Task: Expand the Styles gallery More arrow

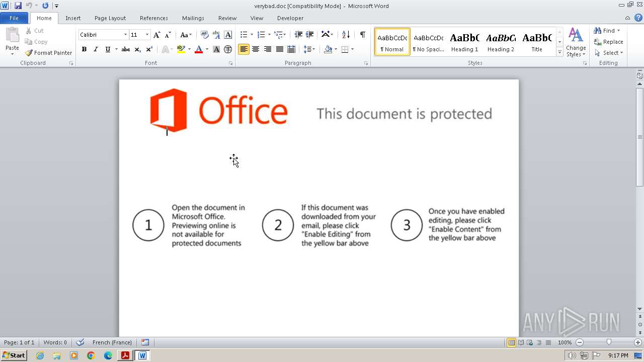Action: [x=560, y=52]
